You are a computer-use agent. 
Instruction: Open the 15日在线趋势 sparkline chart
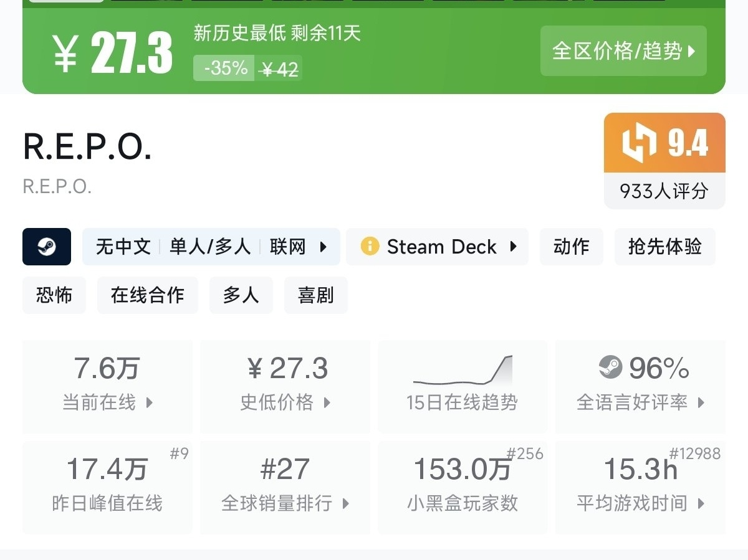click(462, 371)
